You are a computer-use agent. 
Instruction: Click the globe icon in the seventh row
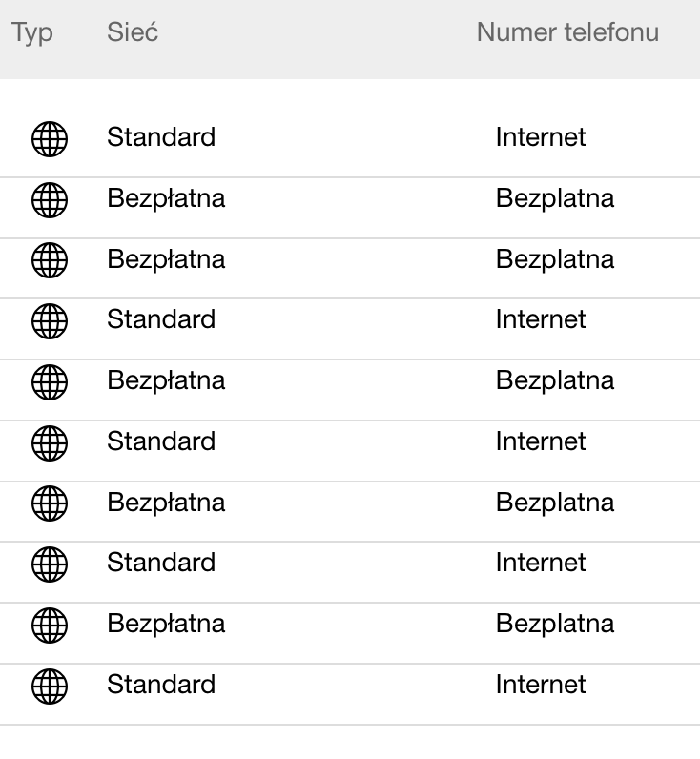click(x=50, y=503)
